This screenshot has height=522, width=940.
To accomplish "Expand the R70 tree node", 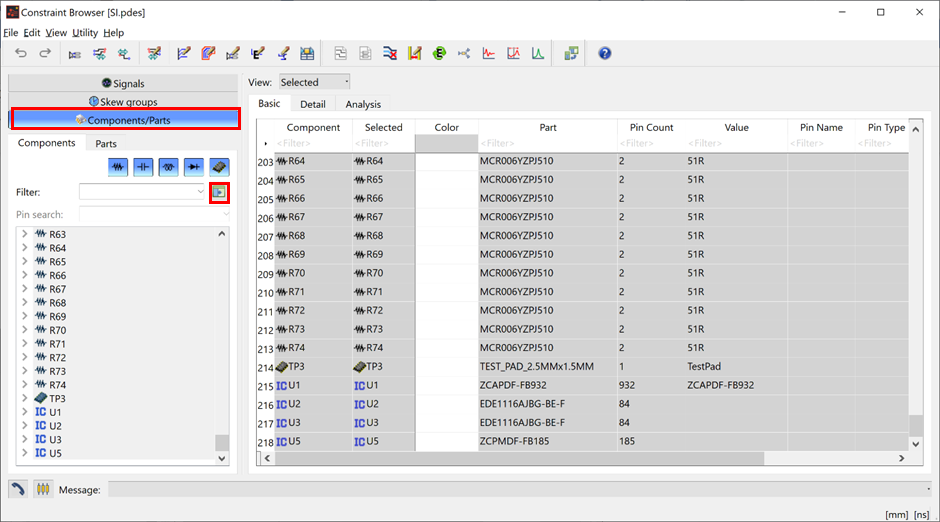I will click(25, 330).
